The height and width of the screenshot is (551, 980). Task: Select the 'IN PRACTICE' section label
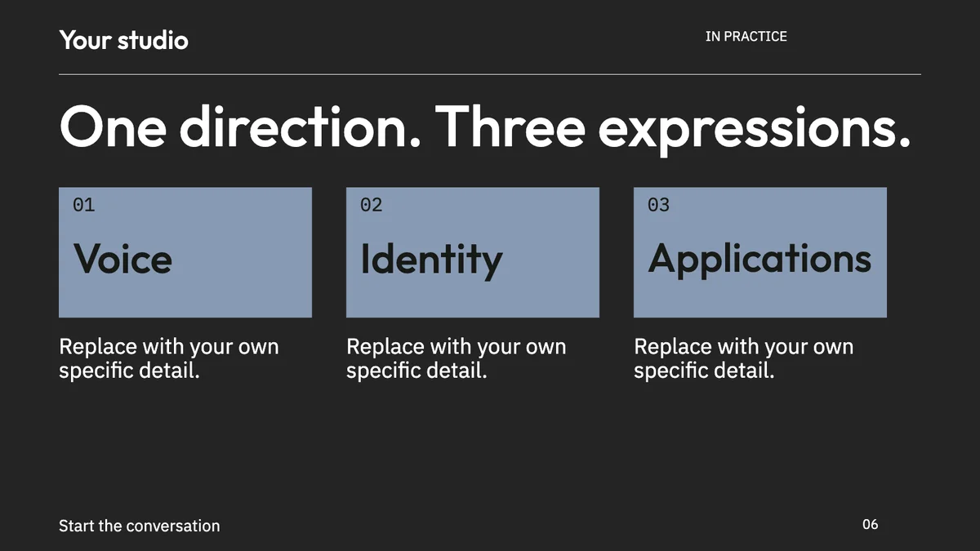click(746, 36)
